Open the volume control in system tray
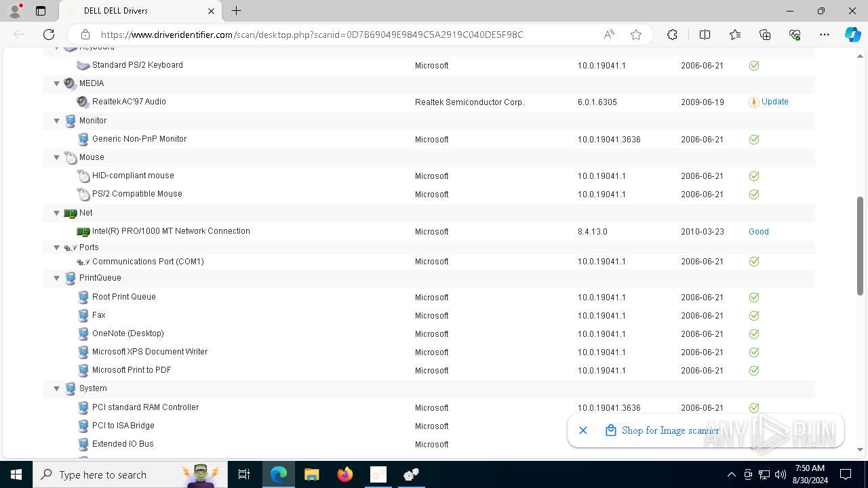Image resolution: width=868 pixels, height=488 pixels. coord(780,474)
